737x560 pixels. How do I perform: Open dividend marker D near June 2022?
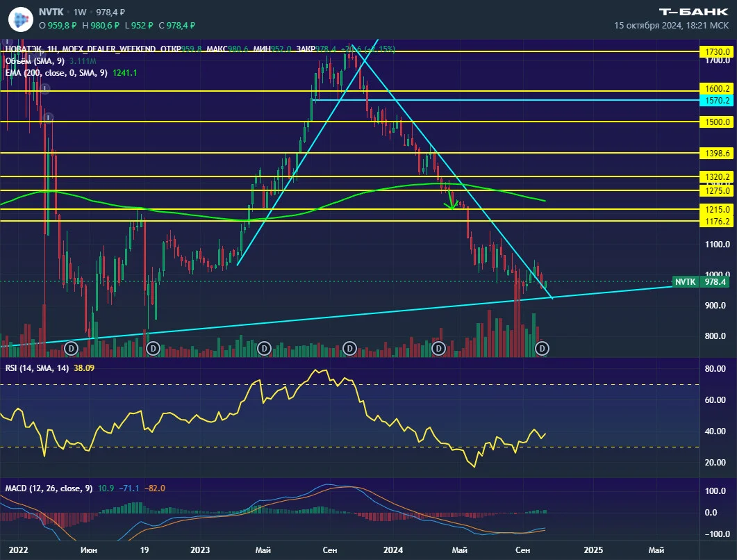[x=71, y=348]
